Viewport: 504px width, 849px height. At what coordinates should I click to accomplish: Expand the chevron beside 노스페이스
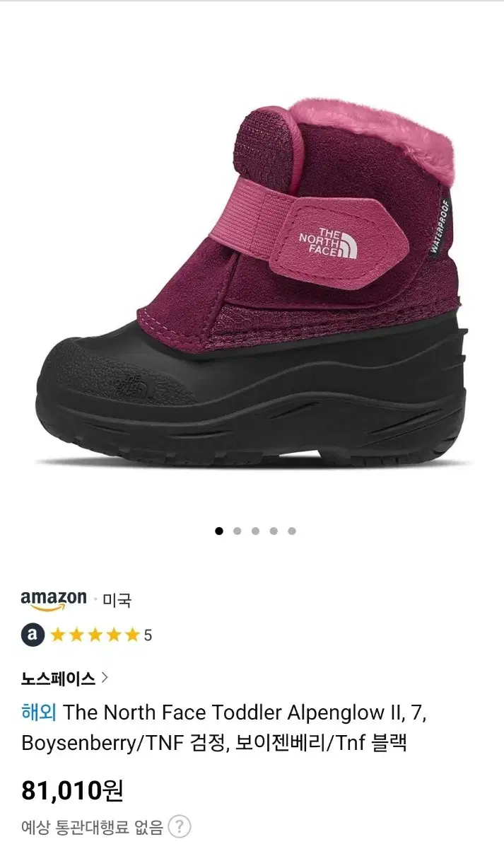(x=105, y=678)
